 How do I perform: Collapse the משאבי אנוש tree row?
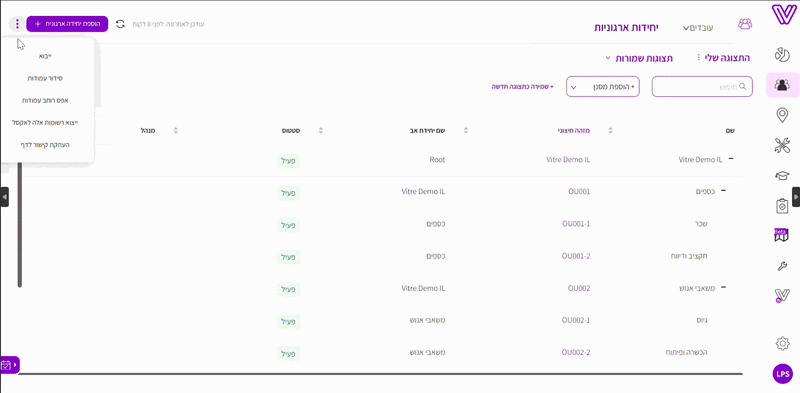[x=722, y=287]
